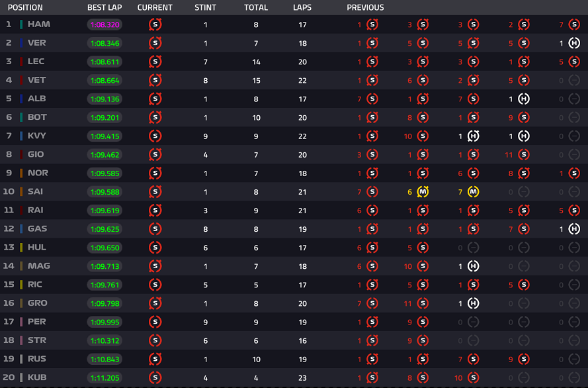The width and height of the screenshot is (588, 388).
Task: Click KUB's soft tyre icon with 10 laps
Action: [x=474, y=378]
